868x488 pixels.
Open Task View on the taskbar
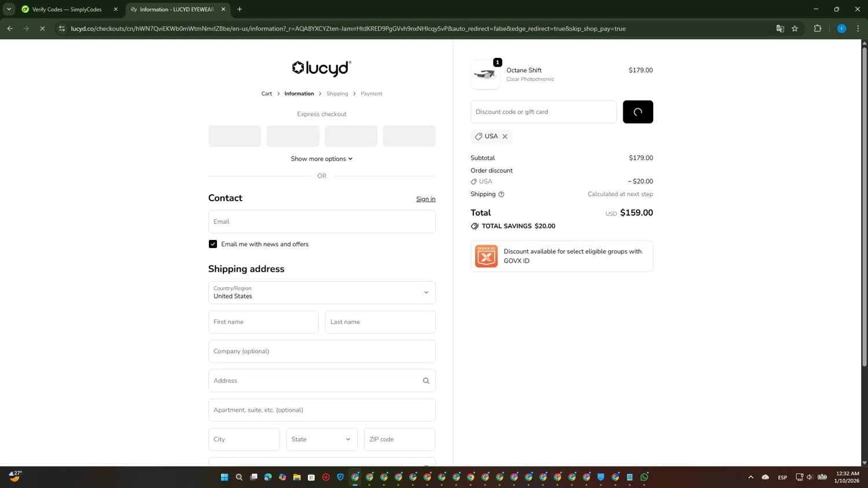coord(253,477)
